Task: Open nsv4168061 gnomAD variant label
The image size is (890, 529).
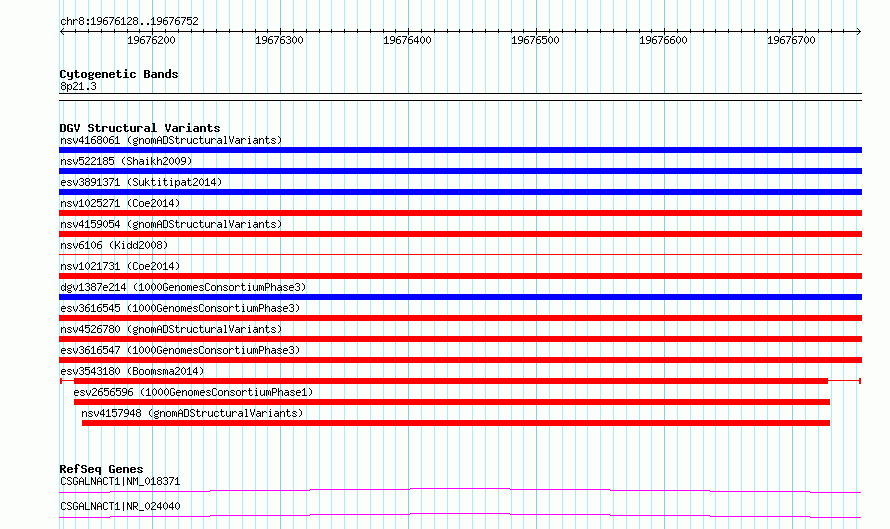Action: coord(171,140)
